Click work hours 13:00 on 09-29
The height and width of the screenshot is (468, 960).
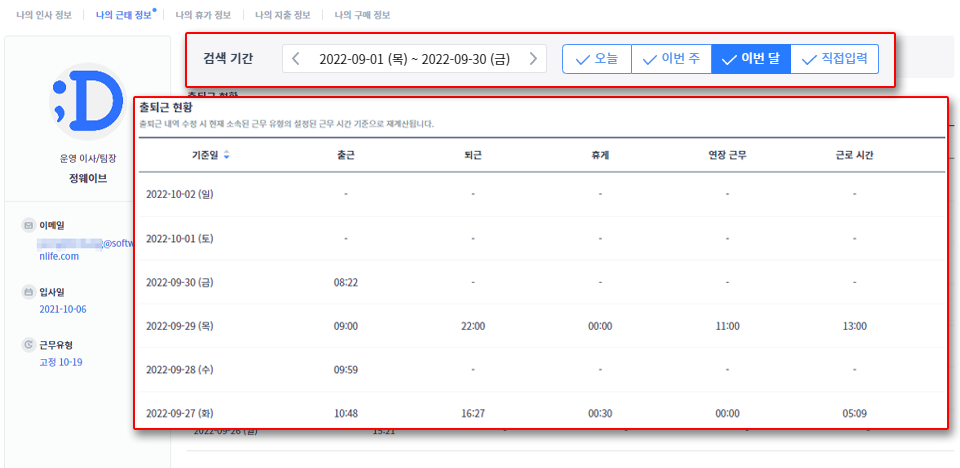click(854, 326)
